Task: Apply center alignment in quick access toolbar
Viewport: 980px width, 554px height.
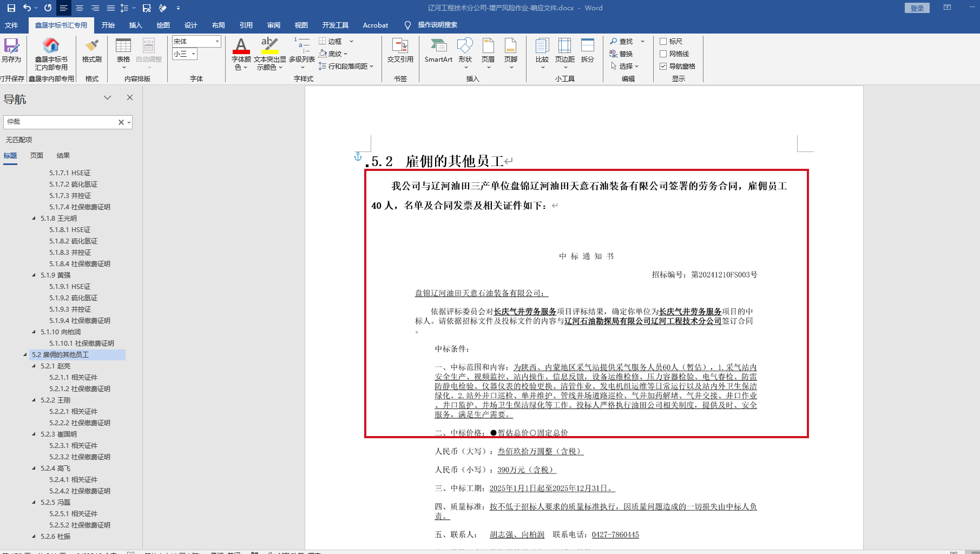Action: [80, 8]
